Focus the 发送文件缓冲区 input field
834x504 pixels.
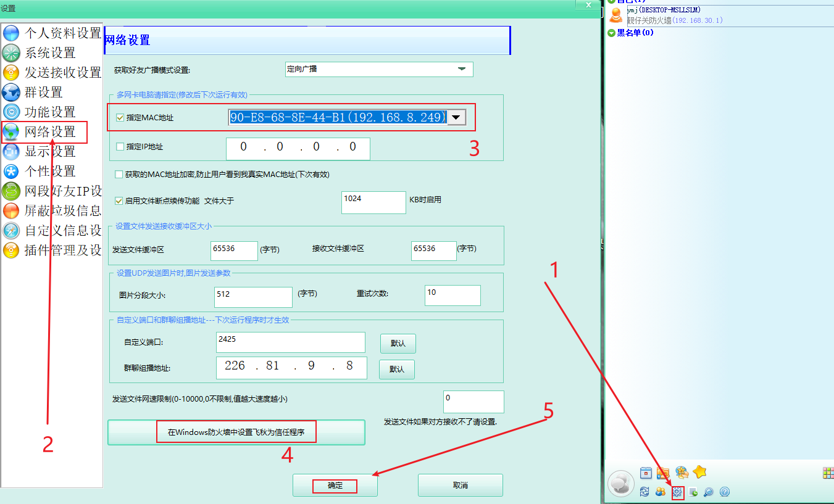235,250
